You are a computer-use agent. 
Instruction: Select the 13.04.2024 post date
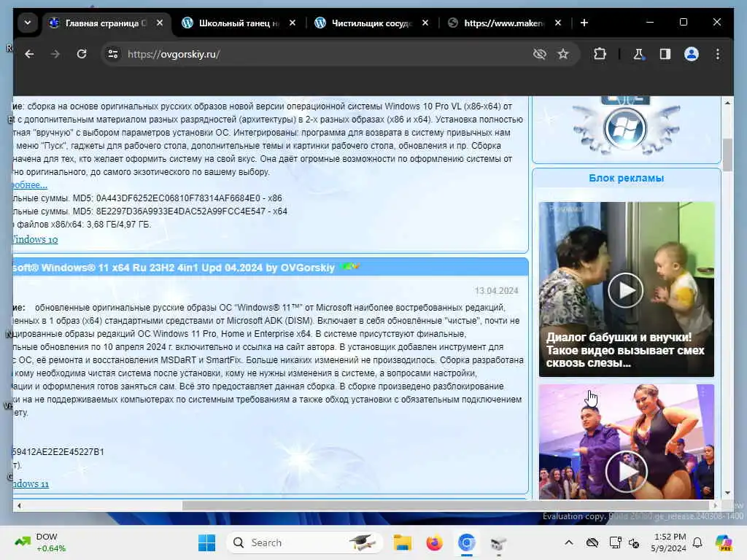[496, 290]
